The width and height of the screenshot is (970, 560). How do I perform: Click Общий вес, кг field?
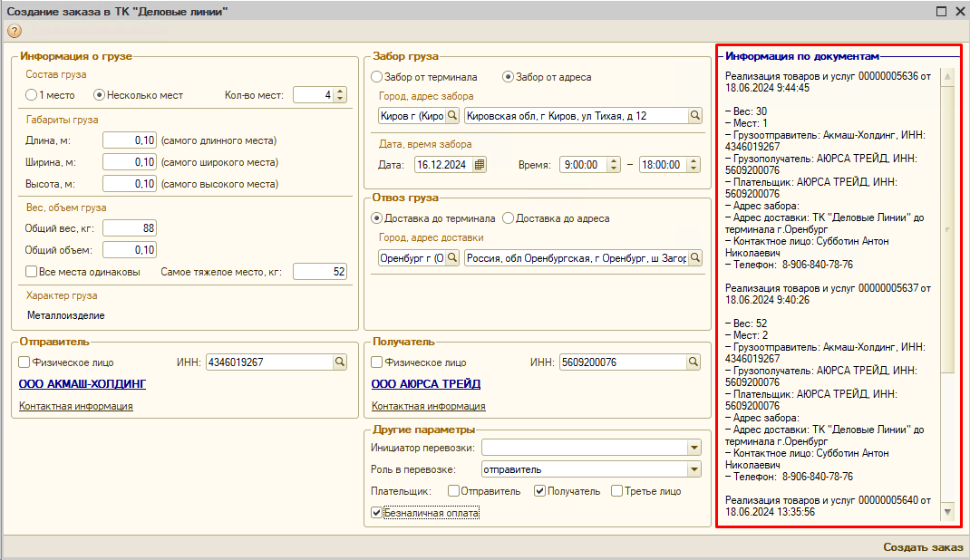[130, 228]
